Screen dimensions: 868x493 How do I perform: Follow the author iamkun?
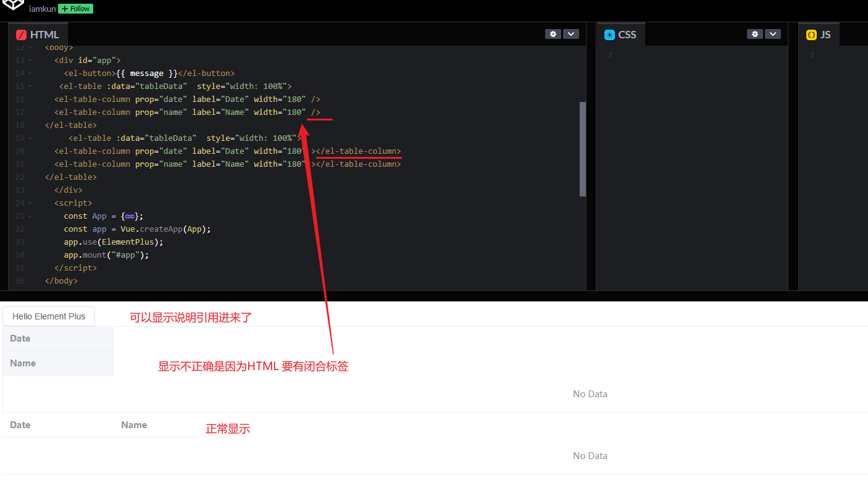pyautogui.click(x=75, y=9)
